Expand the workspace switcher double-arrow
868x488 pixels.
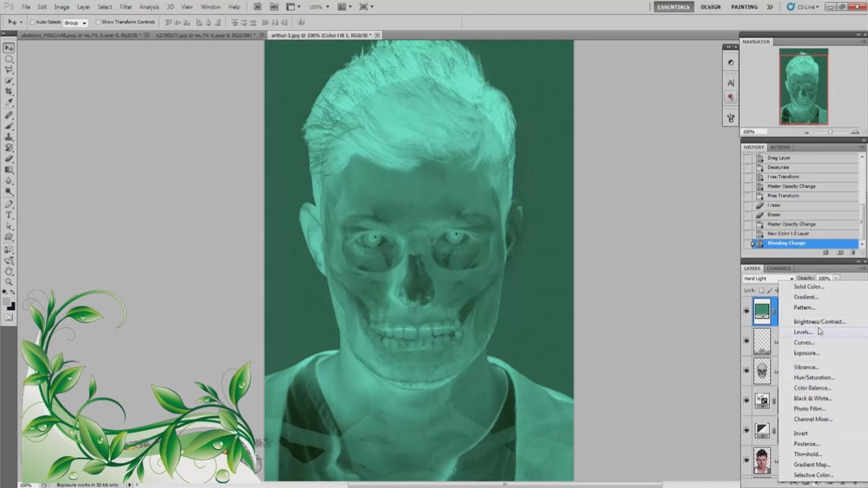pyautogui.click(x=770, y=7)
